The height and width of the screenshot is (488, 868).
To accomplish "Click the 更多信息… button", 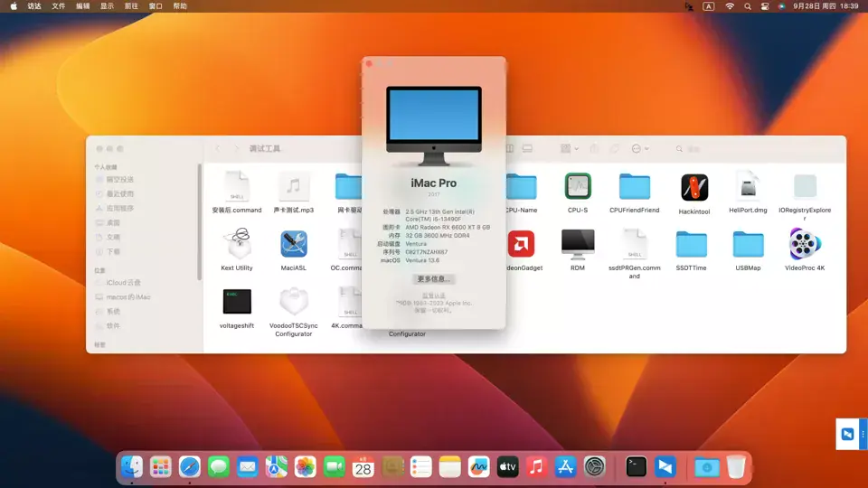I will pyautogui.click(x=433, y=279).
